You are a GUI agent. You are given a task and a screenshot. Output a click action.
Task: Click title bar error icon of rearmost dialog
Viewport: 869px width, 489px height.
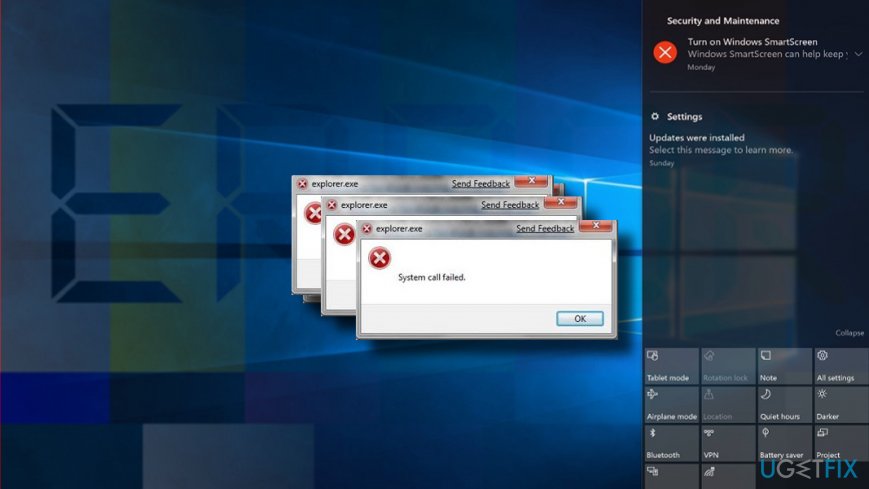pos(302,184)
